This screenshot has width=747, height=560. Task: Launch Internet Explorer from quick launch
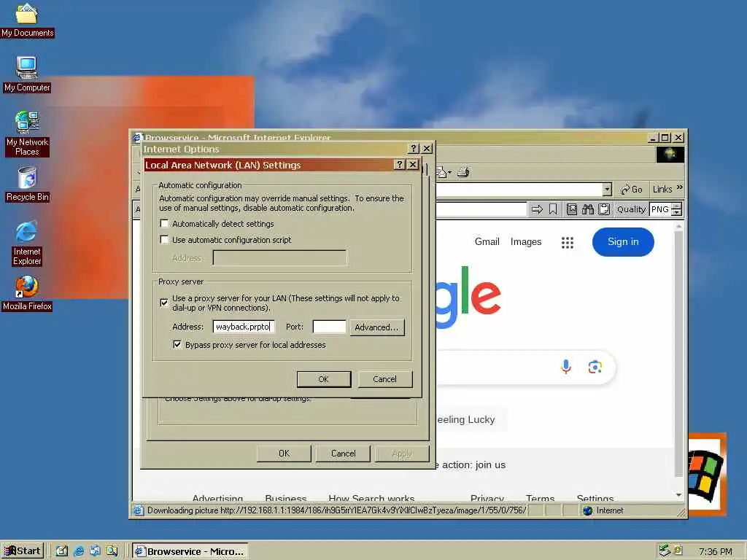79,551
